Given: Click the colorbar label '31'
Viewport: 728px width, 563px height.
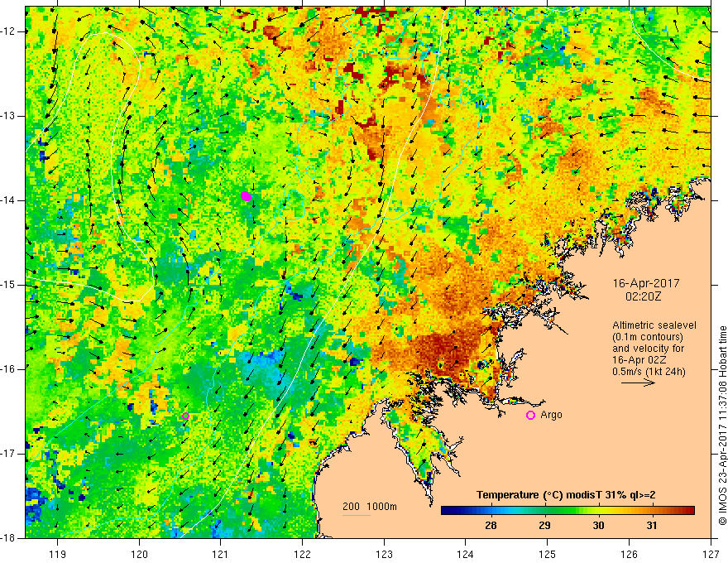Looking at the screenshot, I should [652, 526].
